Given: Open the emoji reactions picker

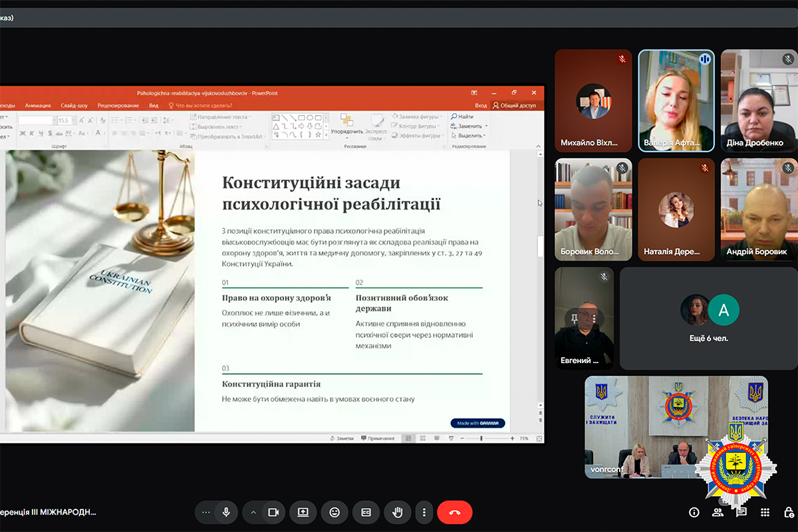Looking at the screenshot, I should [334, 512].
